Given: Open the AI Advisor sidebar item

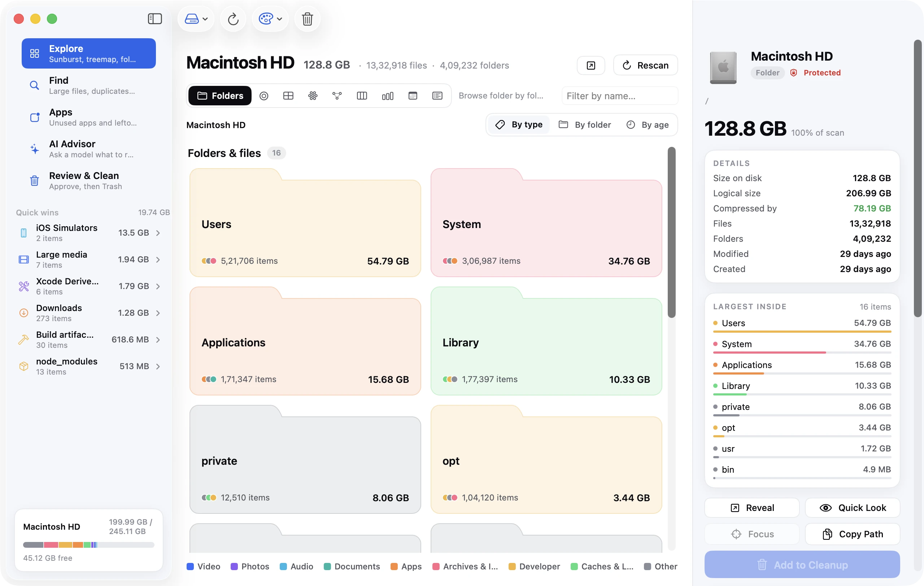Looking at the screenshot, I should pyautogui.click(x=89, y=149).
